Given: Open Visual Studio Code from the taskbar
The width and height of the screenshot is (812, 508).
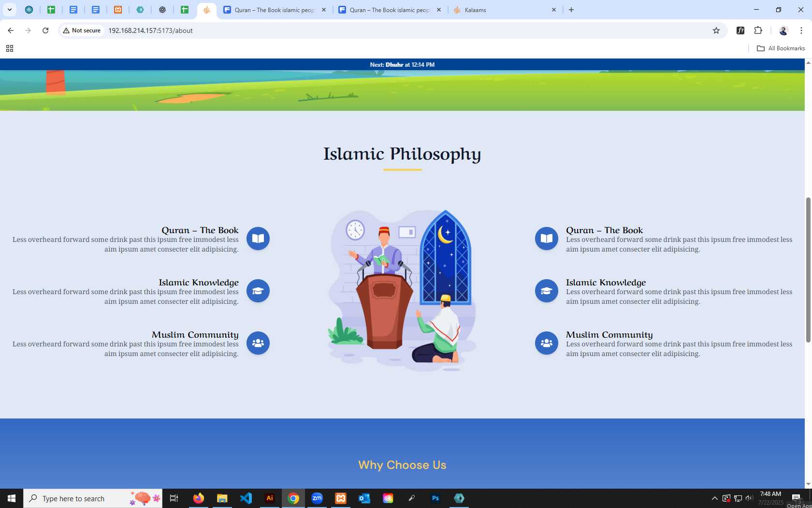Looking at the screenshot, I should click(246, 498).
